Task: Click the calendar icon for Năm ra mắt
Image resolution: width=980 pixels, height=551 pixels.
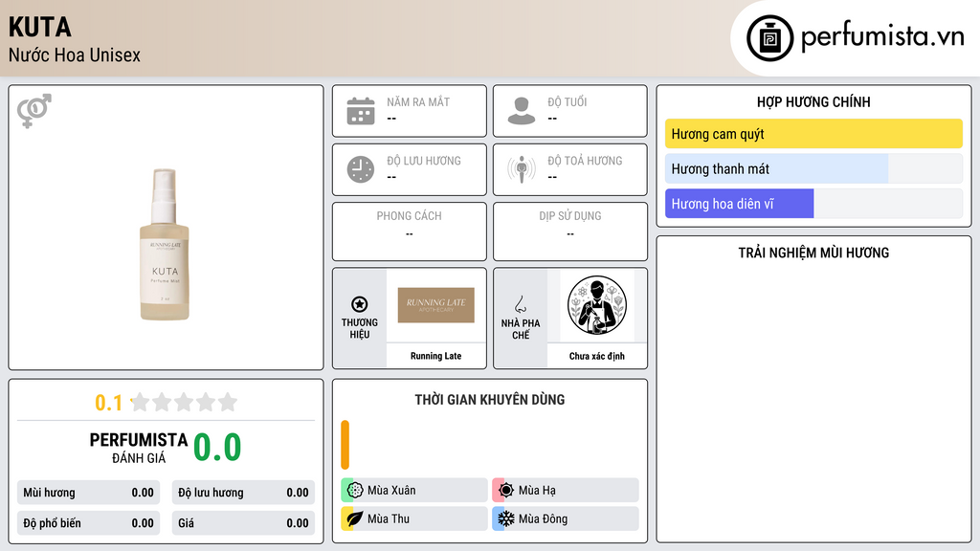Action: click(x=361, y=111)
